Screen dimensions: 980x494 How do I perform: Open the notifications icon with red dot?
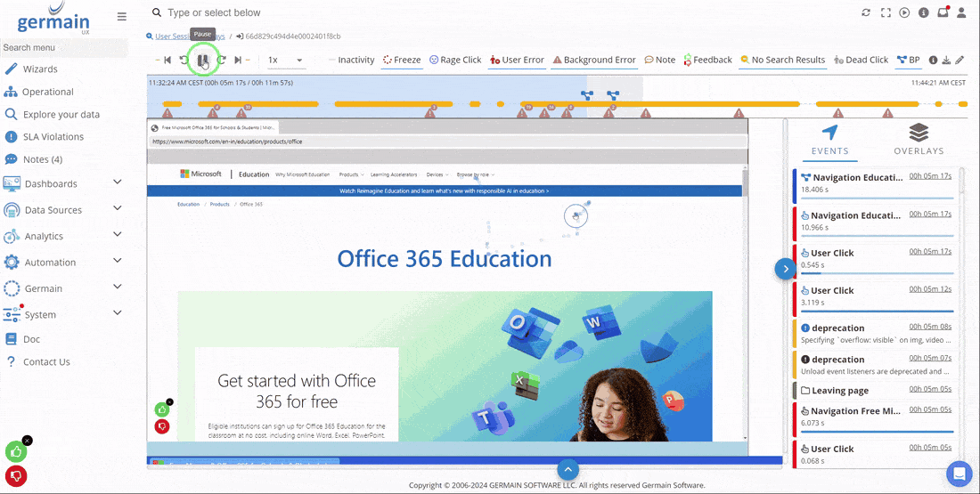pyautogui.click(x=943, y=12)
